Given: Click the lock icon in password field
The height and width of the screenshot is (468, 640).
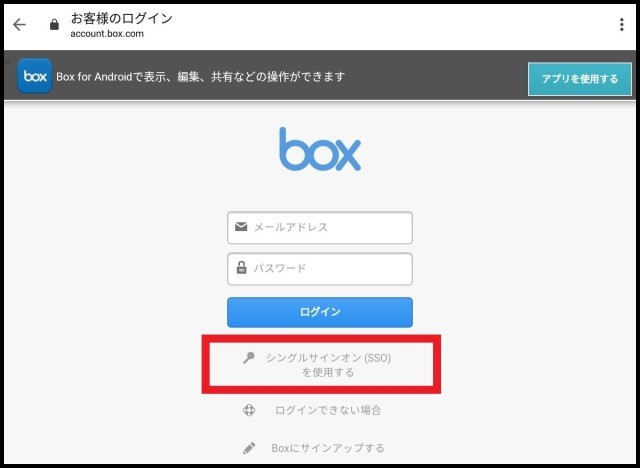Looking at the screenshot, I should [x=241, y=268].
